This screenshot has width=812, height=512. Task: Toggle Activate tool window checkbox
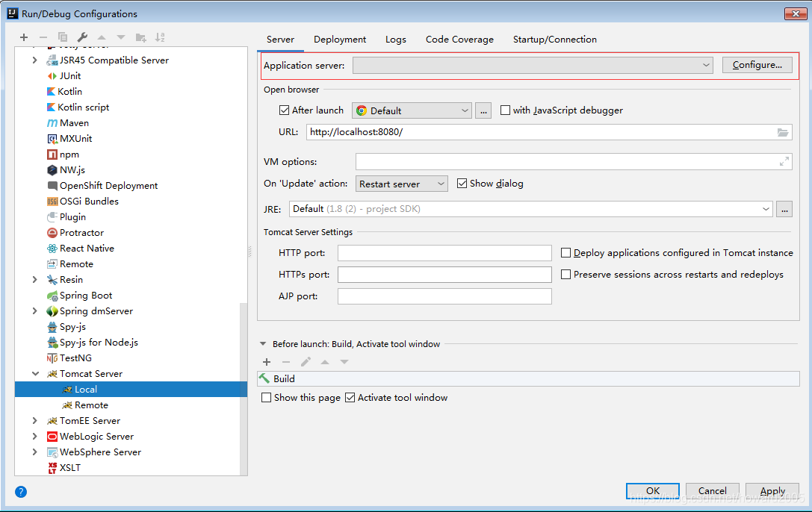tap(350, 398)
